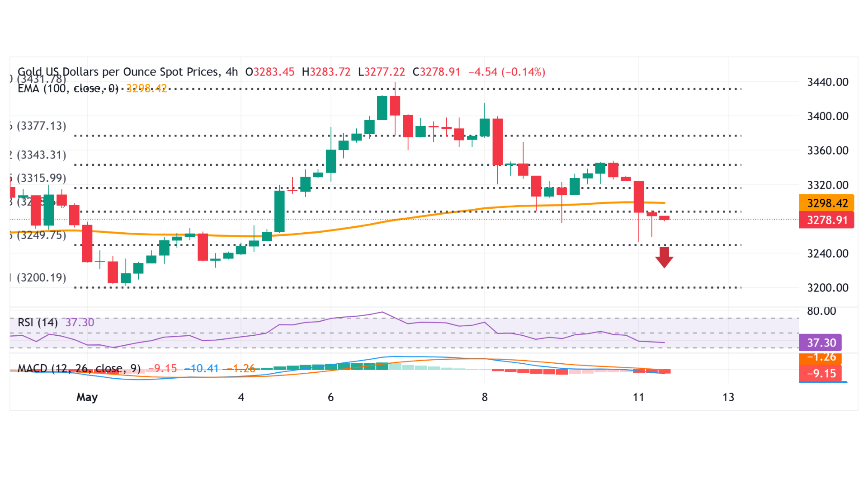Click the MACD legend value -10.41
This screenshot has width=868, height=488.
click(x=202, y=369)
